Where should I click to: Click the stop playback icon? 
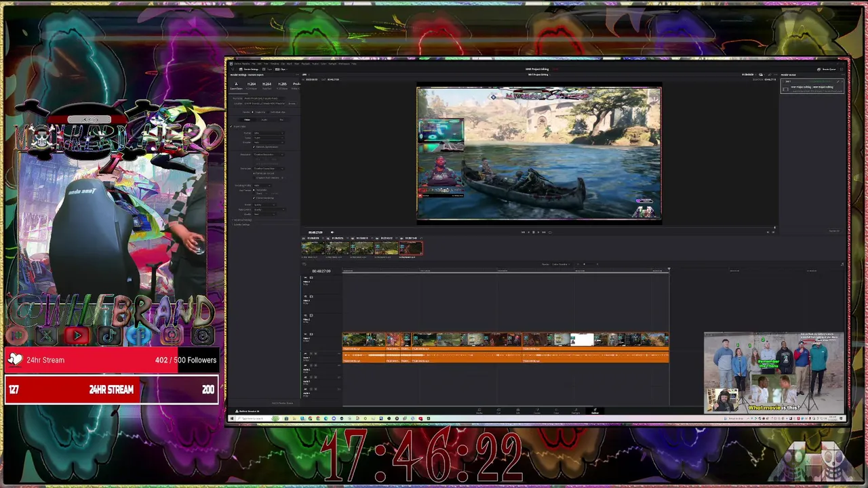coord(534,232)
